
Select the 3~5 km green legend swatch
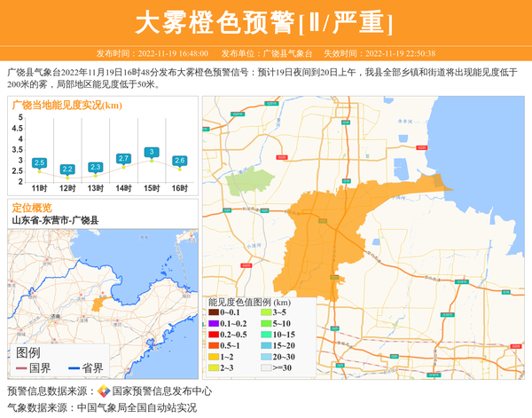coord(265,313)
